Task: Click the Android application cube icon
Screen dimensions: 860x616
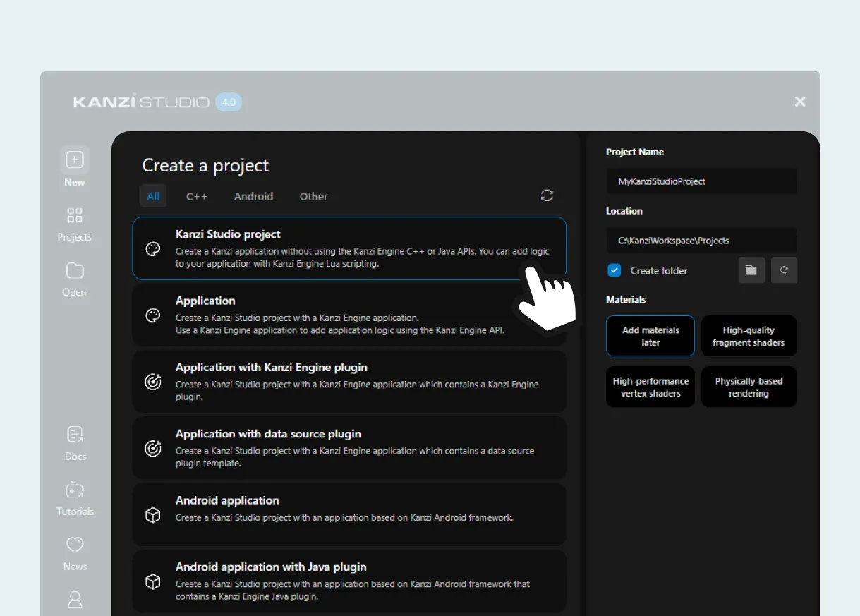Action: pos(152,516)
